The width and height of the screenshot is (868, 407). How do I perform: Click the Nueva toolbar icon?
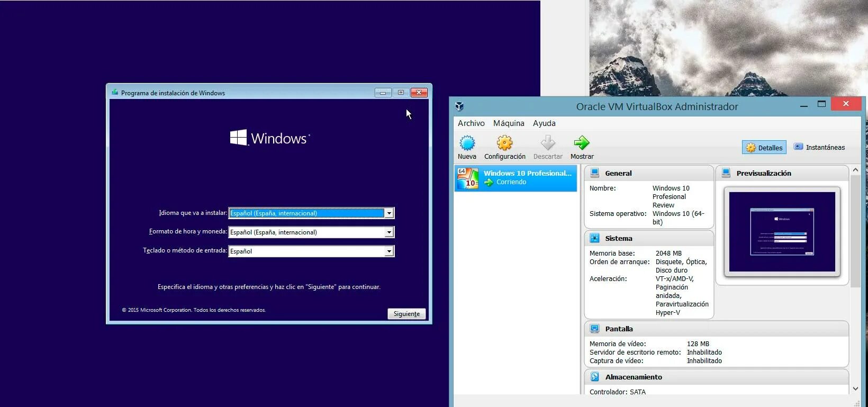pos(467,143)
